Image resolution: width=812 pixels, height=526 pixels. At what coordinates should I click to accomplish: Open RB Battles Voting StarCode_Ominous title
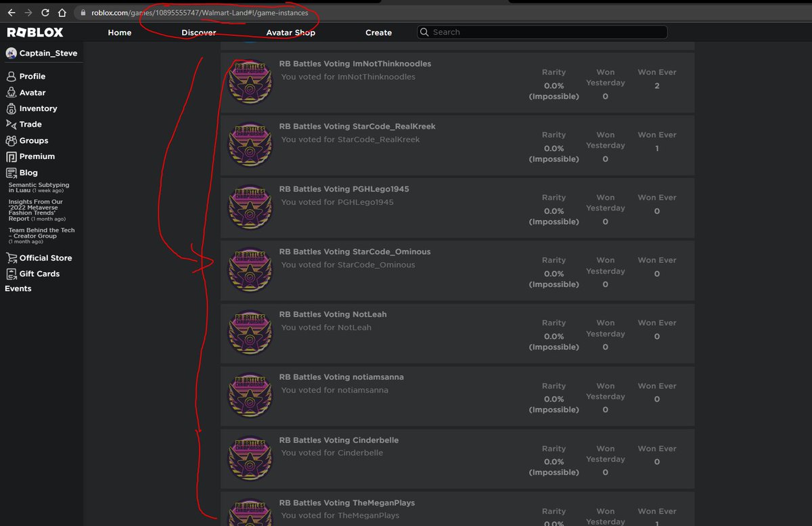pyautogui.click(x=355, y=252)
